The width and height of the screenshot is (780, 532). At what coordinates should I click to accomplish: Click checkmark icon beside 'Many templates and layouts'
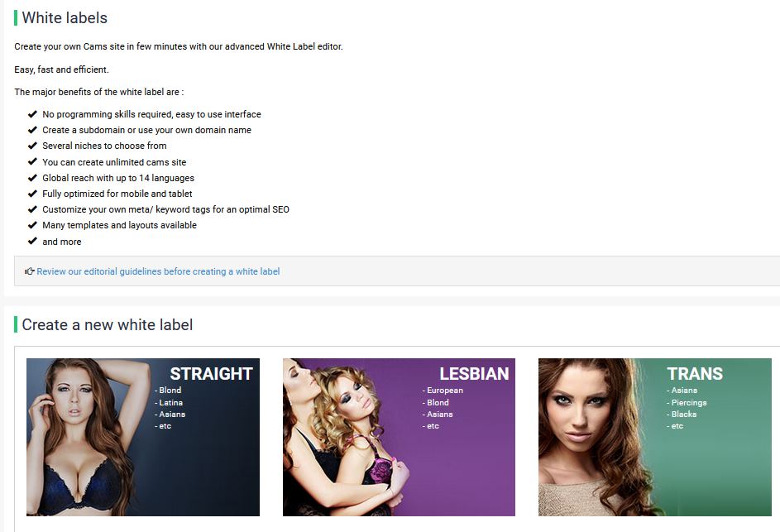pos(32,225)
